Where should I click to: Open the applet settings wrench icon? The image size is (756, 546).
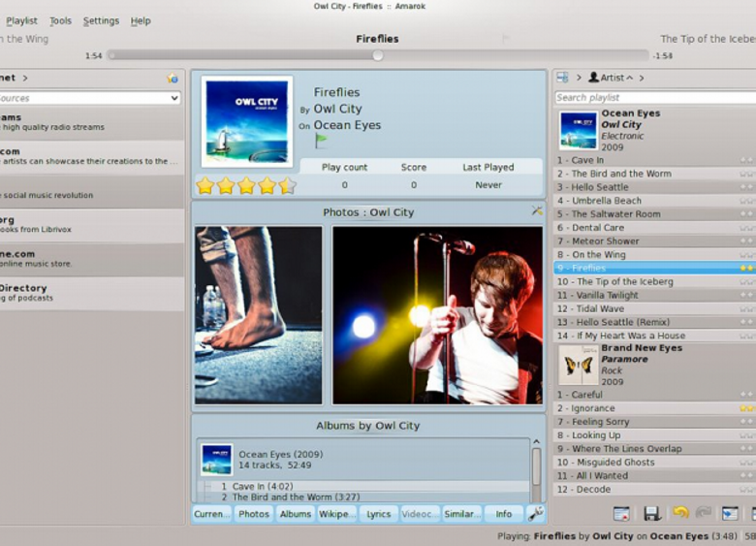[536, 514]
